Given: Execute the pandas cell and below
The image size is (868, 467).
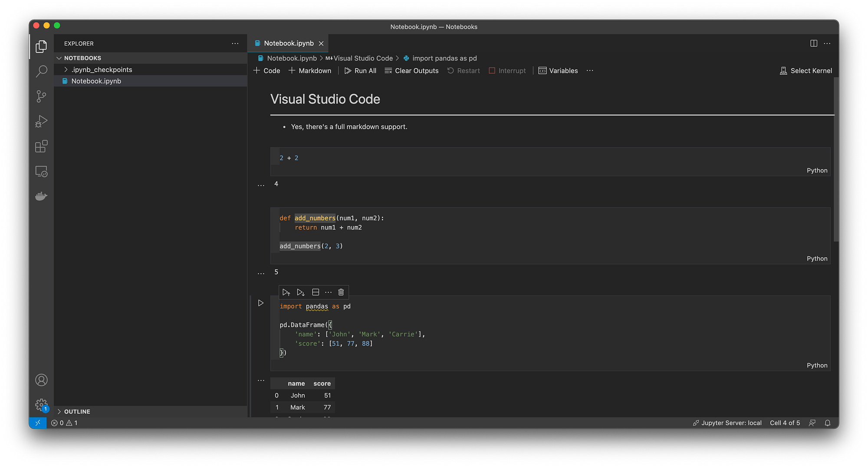Looking at the screenshot, I should pyautogui.click(x=301, y=292).
